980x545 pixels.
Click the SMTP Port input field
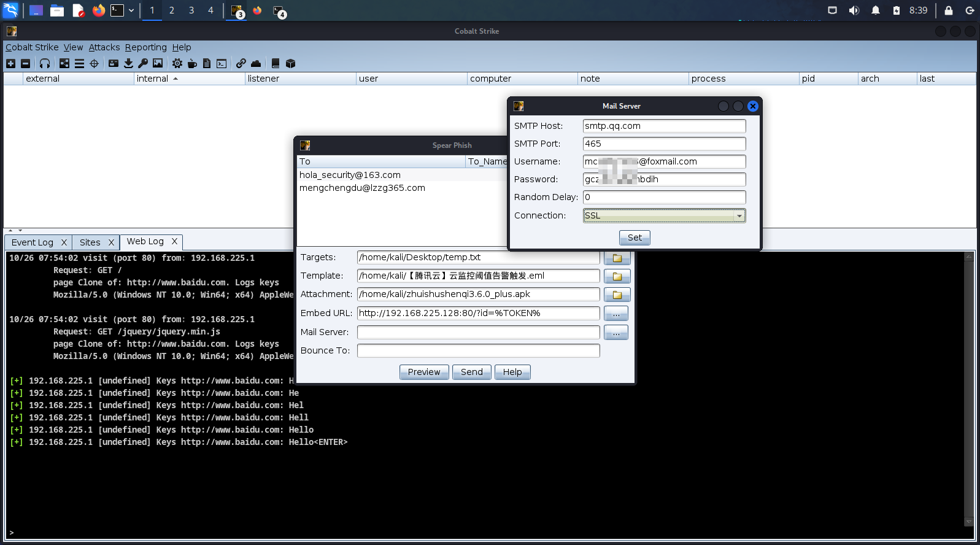coord(664,144)
